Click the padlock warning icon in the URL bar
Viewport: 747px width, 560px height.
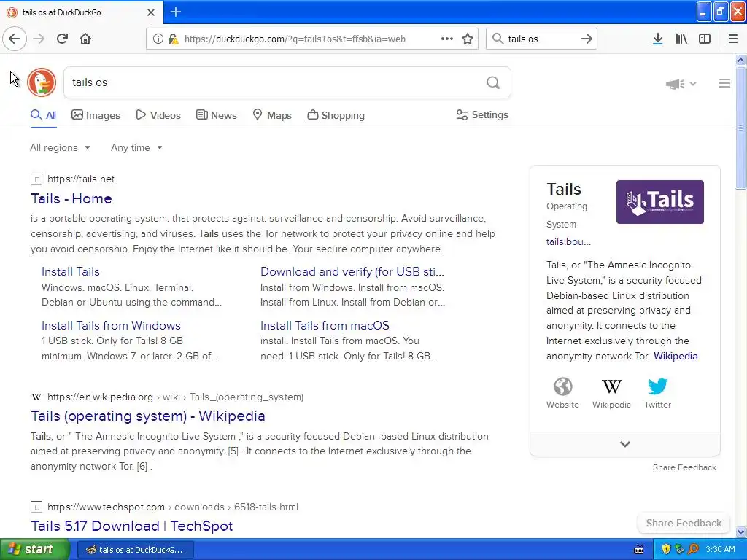(173, 39)
